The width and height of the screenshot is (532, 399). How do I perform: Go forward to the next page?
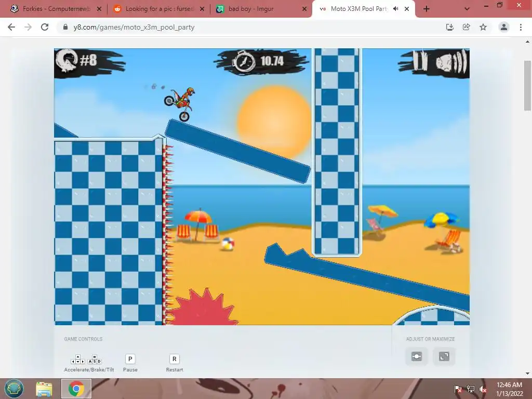pos(28,27)
